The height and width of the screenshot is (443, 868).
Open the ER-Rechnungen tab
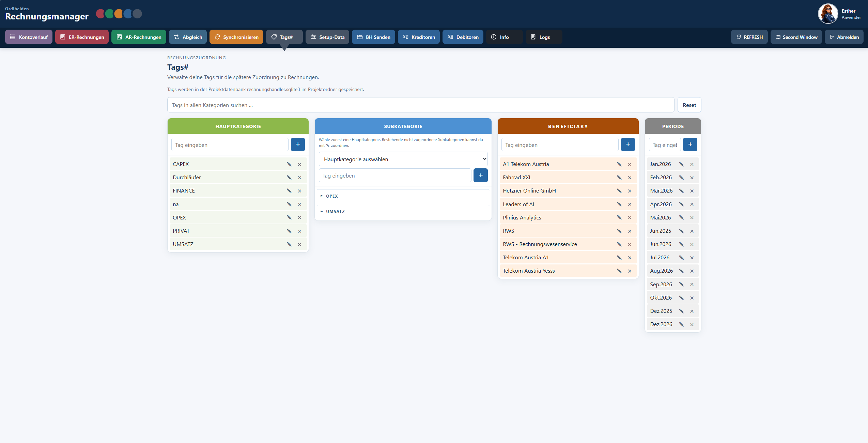pos(82,37)
